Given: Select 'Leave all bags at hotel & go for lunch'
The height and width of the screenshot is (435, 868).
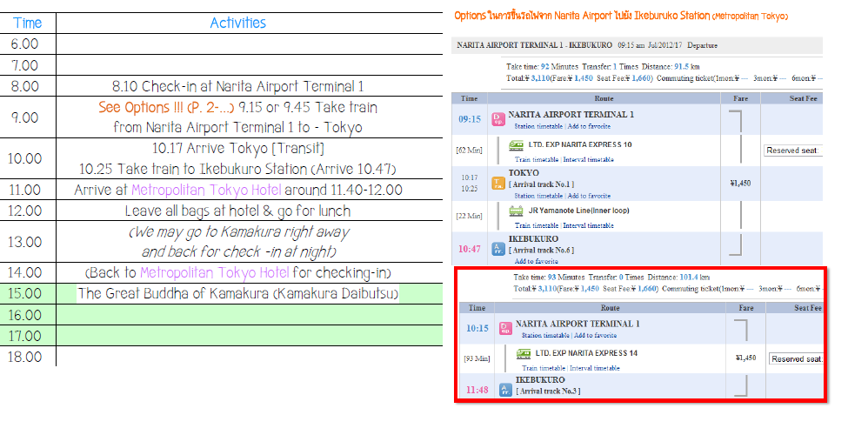Looking at the screenshot, I should (237, 211).
